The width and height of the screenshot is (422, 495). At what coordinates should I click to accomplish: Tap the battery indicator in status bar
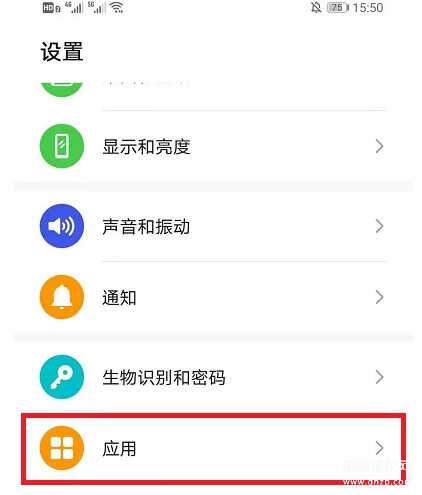337,7
